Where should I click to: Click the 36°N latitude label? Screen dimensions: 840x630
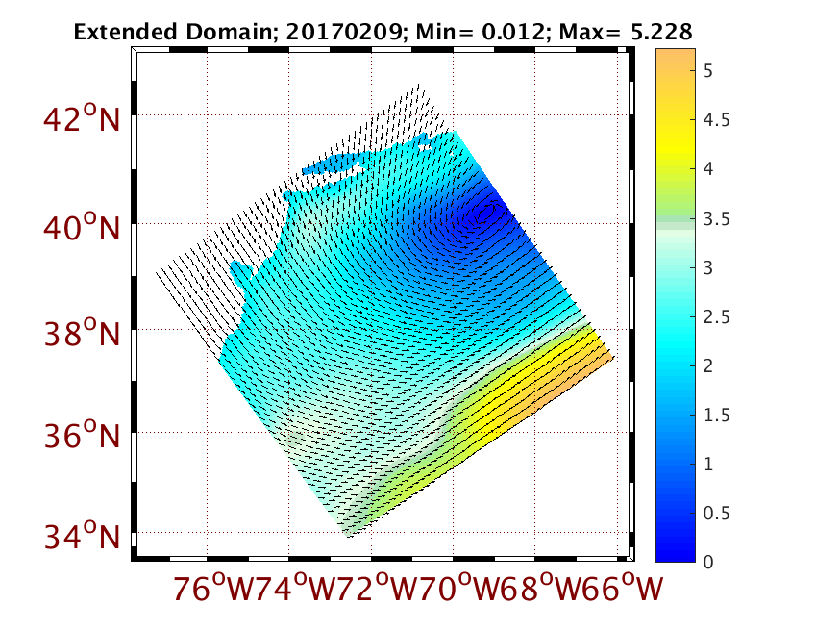click(x=82, y=435)
